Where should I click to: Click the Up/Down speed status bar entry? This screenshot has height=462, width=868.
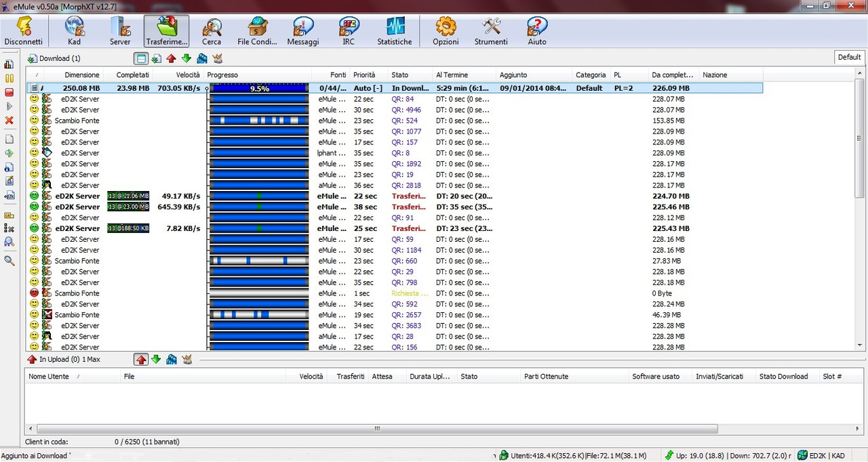729,456
